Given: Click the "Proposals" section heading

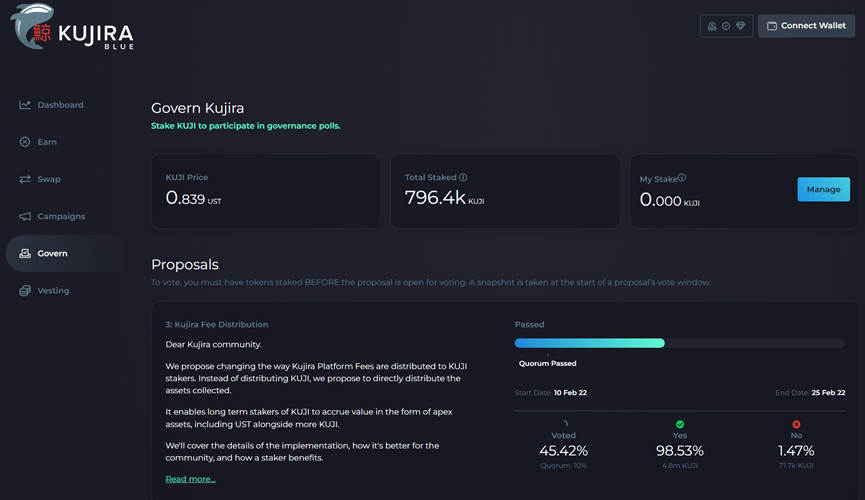Looking at the screenshot, I should (185, 265).
